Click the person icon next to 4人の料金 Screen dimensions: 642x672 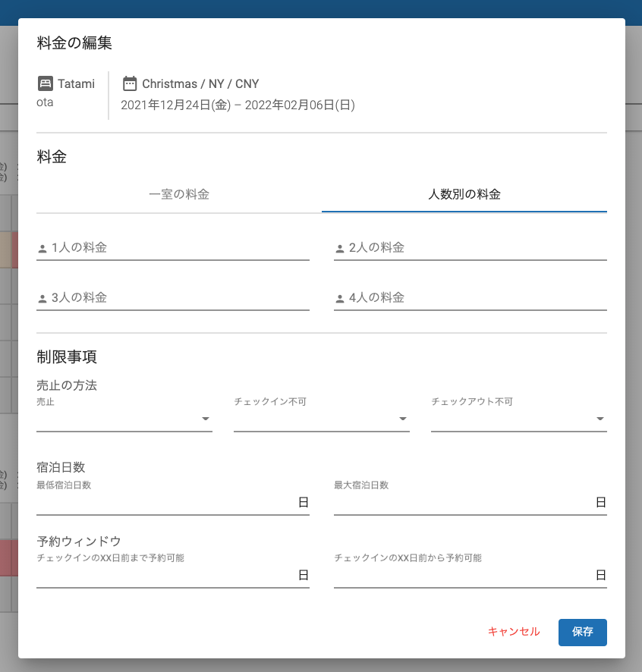click(x=338, y=297)
